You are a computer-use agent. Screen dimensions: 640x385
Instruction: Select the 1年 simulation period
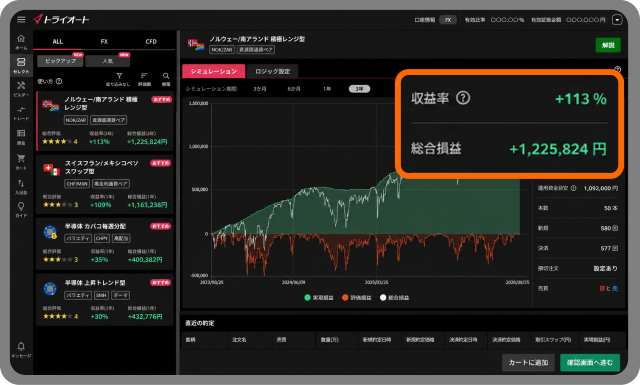click(x=327, y=89)
